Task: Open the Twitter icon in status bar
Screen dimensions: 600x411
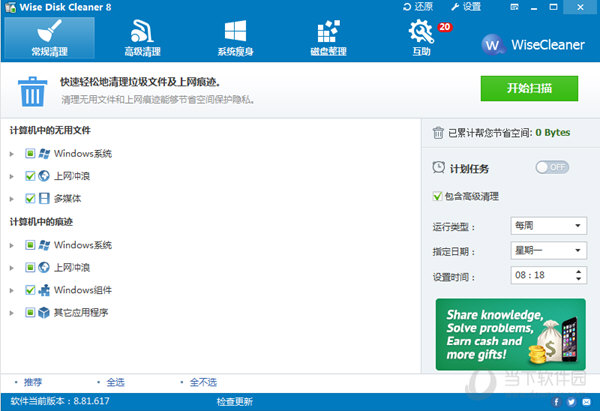Action: (x=571, y=401)
